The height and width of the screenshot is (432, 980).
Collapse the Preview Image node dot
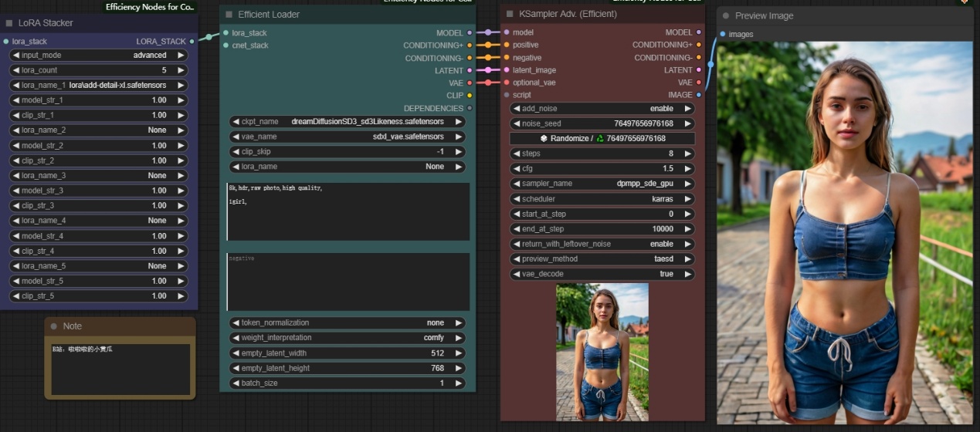[x=726, y=15]
